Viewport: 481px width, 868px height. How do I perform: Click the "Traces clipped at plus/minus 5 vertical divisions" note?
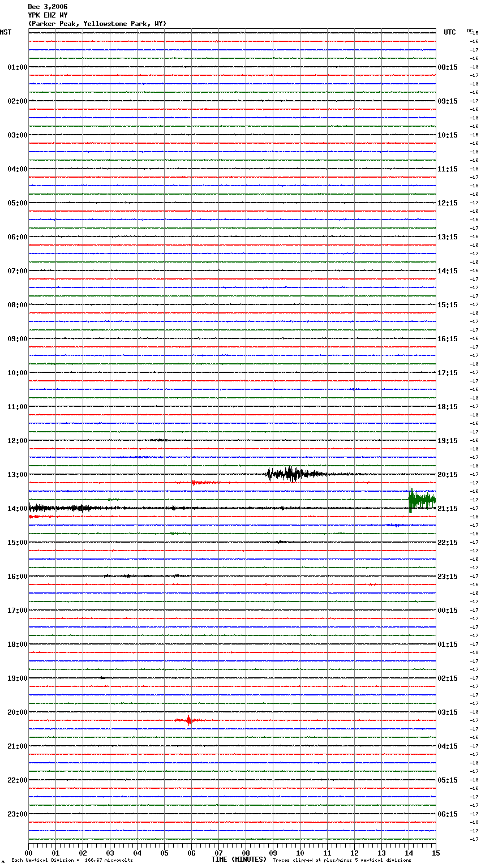(x=342, y=861)
